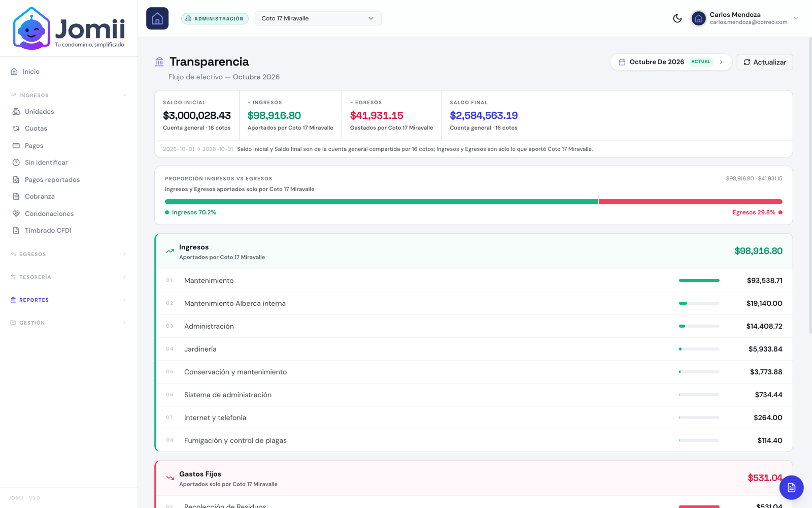
Task: Click the Sin identificar question icon
Action: click(16, 163)
